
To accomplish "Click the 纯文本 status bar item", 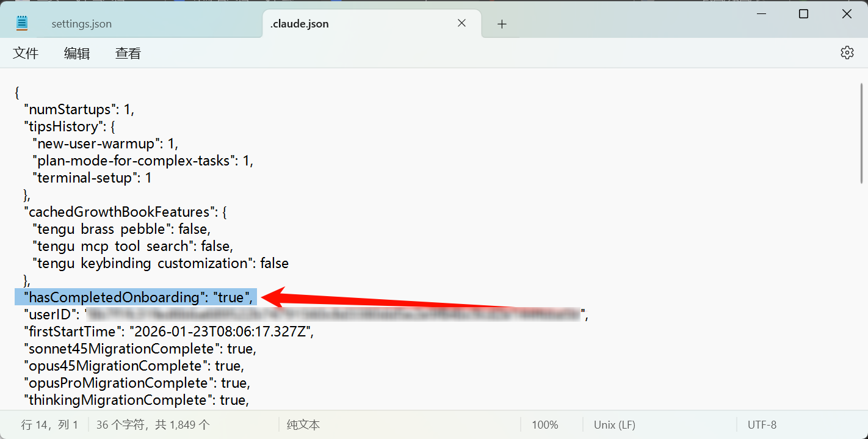I will 303,425.
